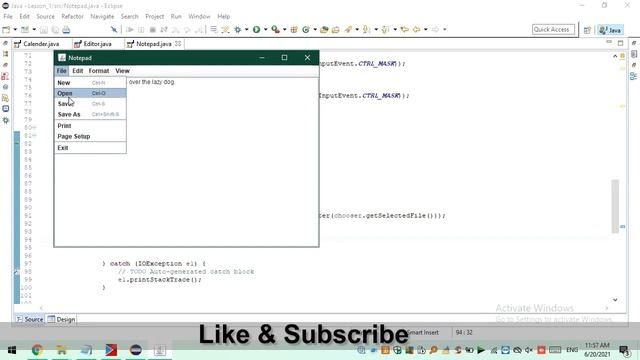640x360 pixels.
Task: Open the New wizard dropdown arrow
Action: (x=15, y=29)
